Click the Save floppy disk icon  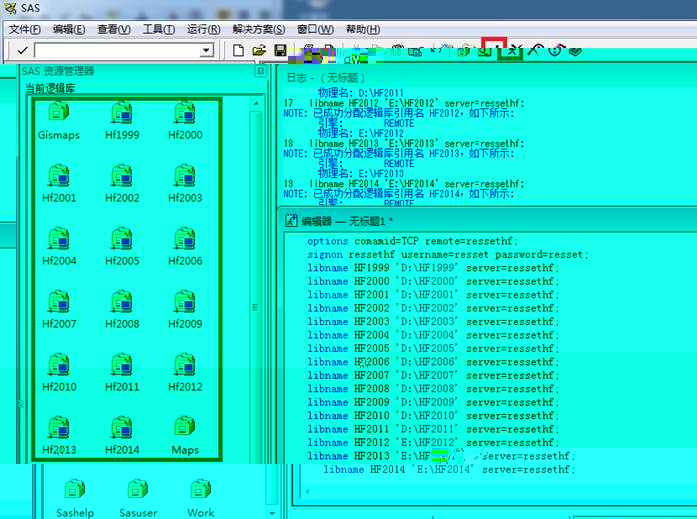click(280, 50)
